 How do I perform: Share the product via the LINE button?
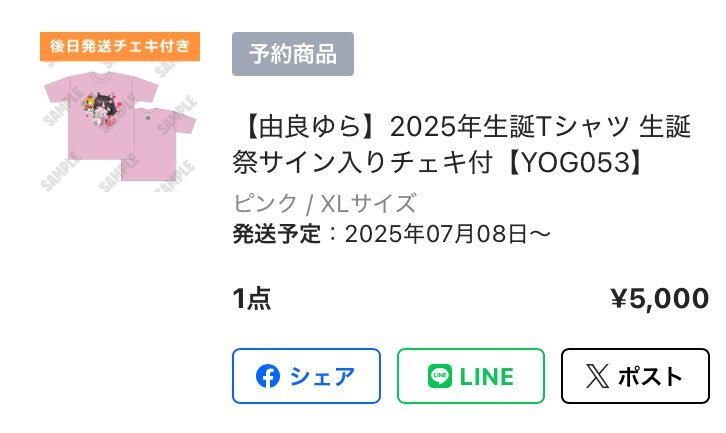coord(471,376)
